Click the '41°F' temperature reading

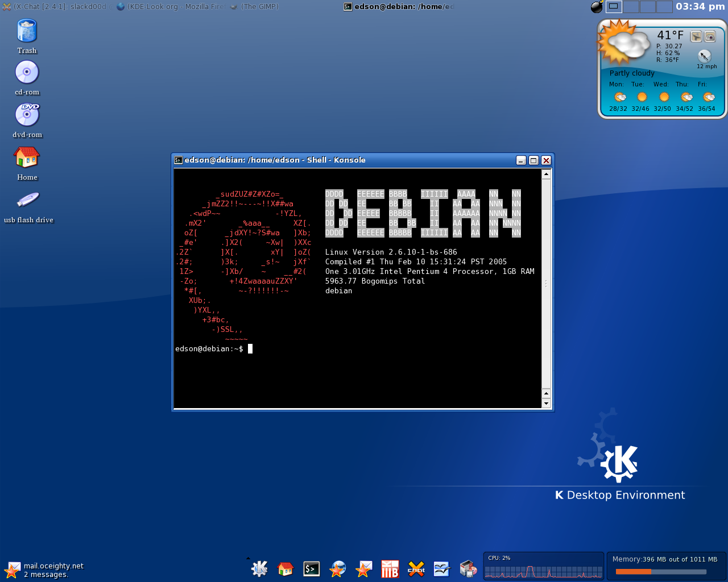pyautogui.click(x=671, y=35)
